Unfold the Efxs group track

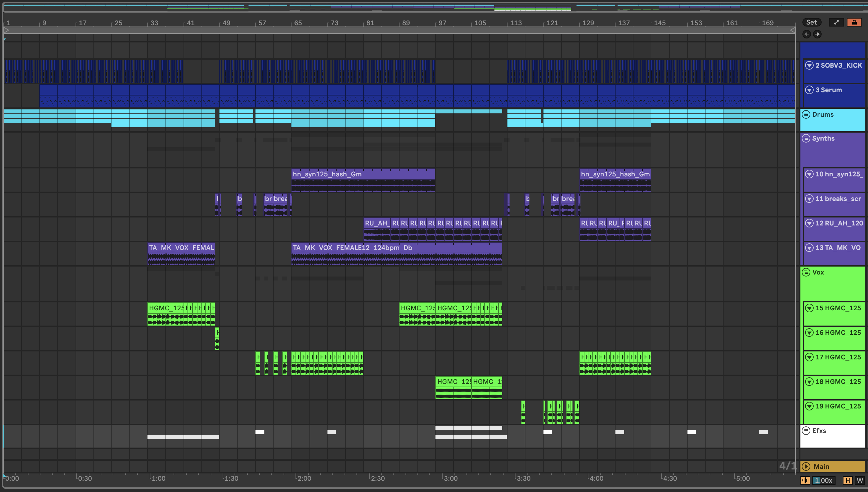pos(806,430)
